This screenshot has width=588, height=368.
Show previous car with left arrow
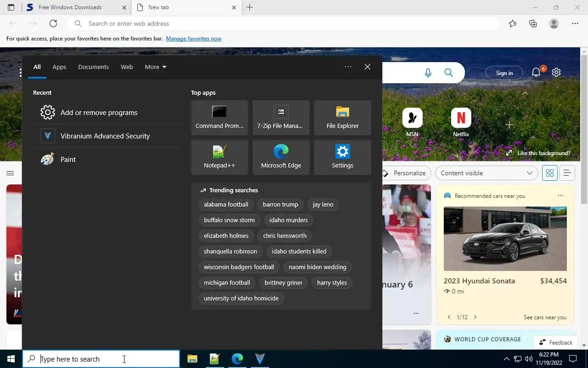(x=449, y=317)
